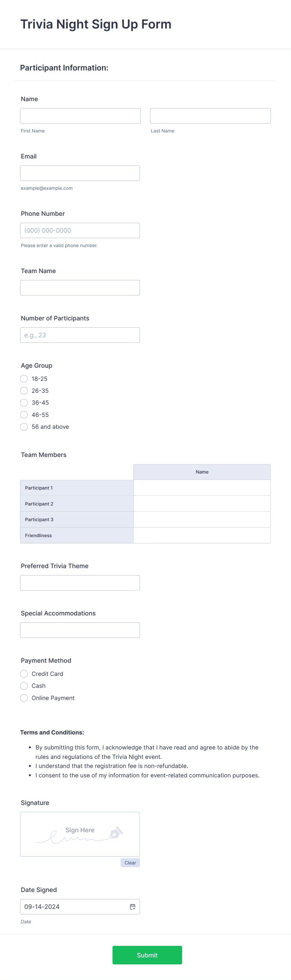The height and width of the screenshot is (980, 291).
Task: Click the Email input field
Action: [80, 173]
